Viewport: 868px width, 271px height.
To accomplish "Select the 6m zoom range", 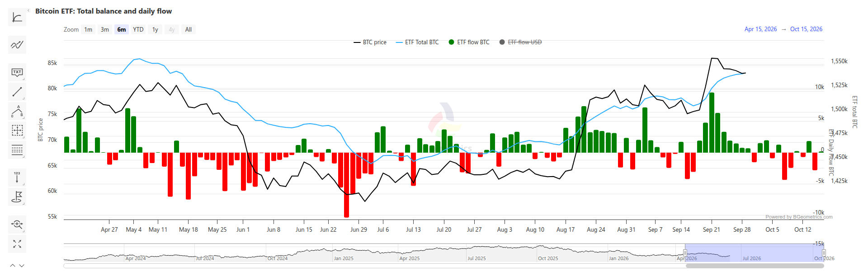I will point(122,29).
